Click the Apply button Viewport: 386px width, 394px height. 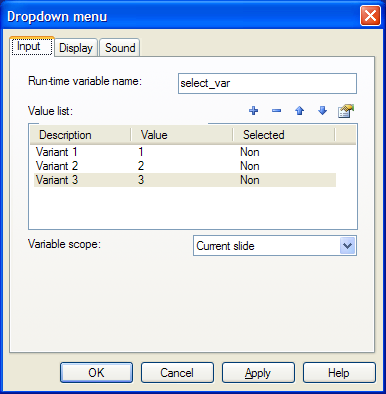[258, 373]
